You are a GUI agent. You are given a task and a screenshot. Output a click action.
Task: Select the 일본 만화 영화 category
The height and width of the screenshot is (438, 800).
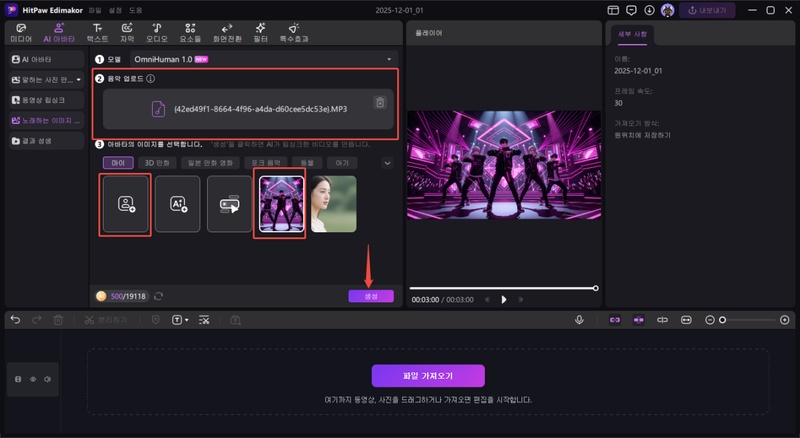[x=210, y=163]
